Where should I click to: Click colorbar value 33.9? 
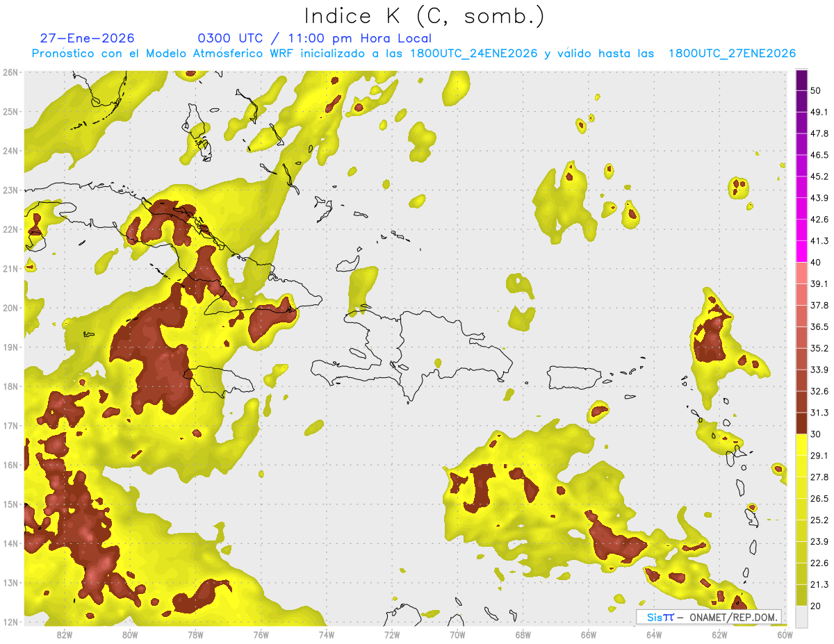(819, 370)
